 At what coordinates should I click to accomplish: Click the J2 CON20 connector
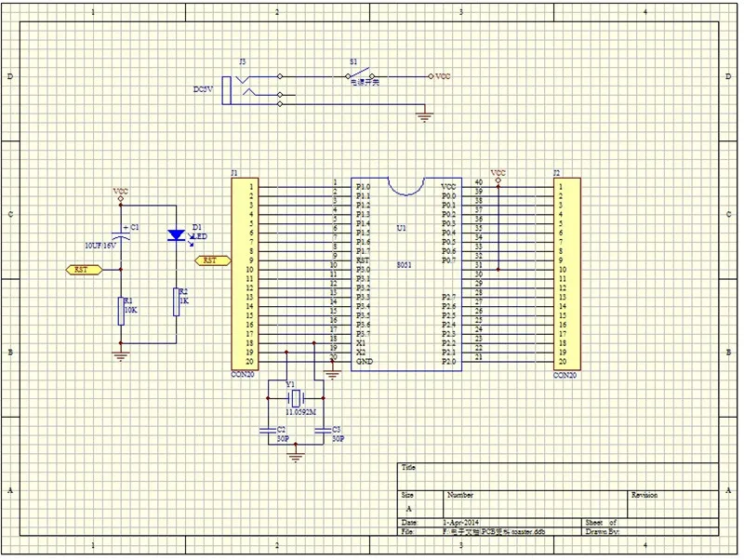point(567,273)
